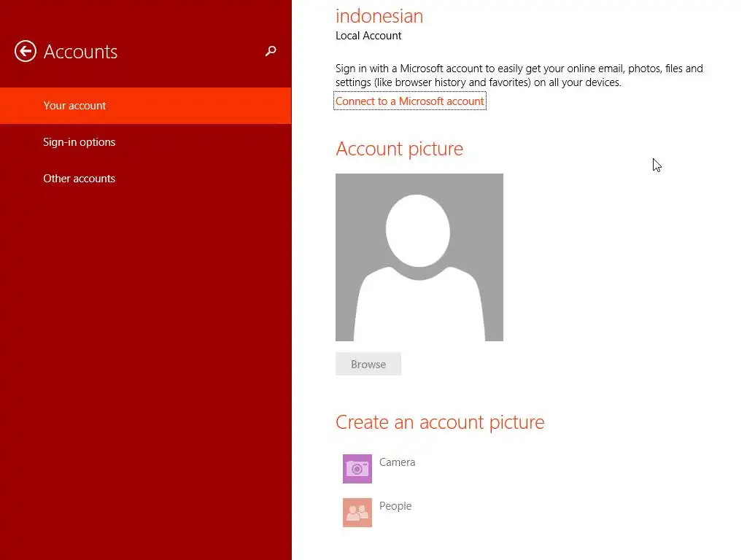
Task: Open the People app icon
Action: pos(357,513)
